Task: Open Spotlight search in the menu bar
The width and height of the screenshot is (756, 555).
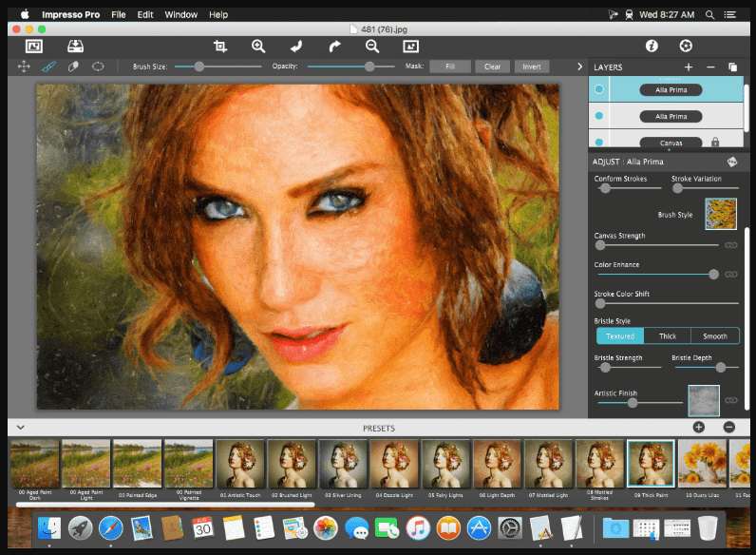Action: point(709,14)
